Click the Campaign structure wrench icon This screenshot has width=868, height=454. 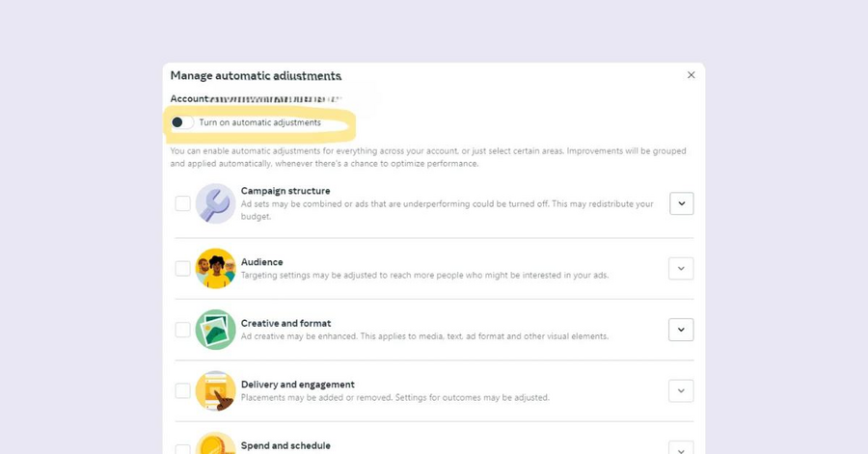pos(215,203)
